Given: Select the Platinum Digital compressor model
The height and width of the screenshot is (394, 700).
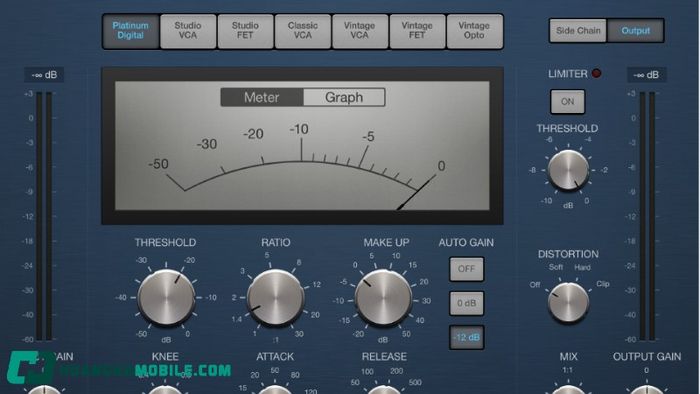Looking at the screenshot, I should coord(131,31).
